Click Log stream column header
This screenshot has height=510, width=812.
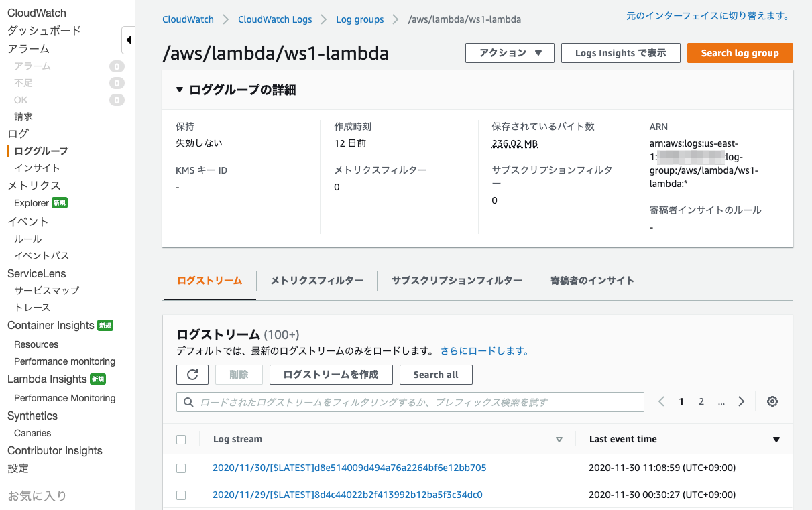pos(237,440)
